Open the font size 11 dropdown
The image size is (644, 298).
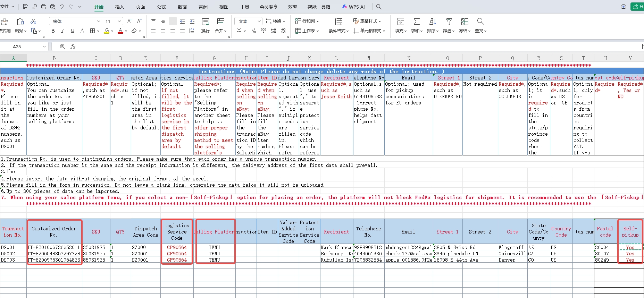[119, 21]
